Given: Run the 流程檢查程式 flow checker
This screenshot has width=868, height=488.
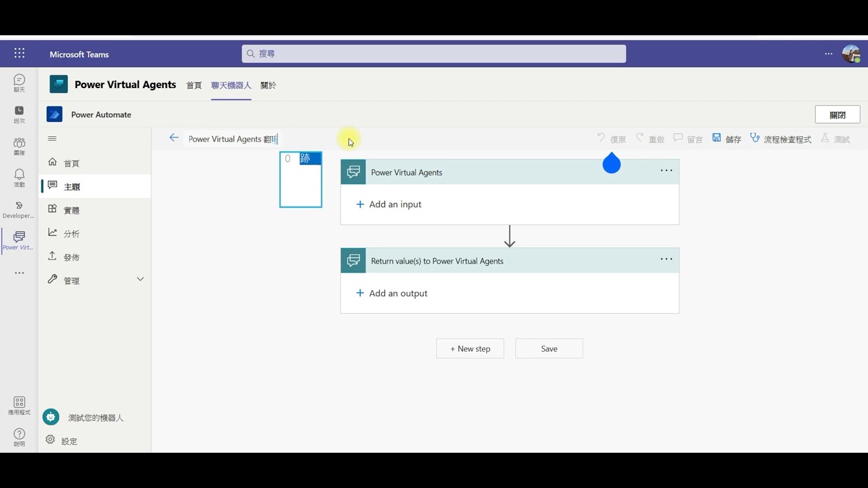Looking at the screenshot, I should point(781,139).
